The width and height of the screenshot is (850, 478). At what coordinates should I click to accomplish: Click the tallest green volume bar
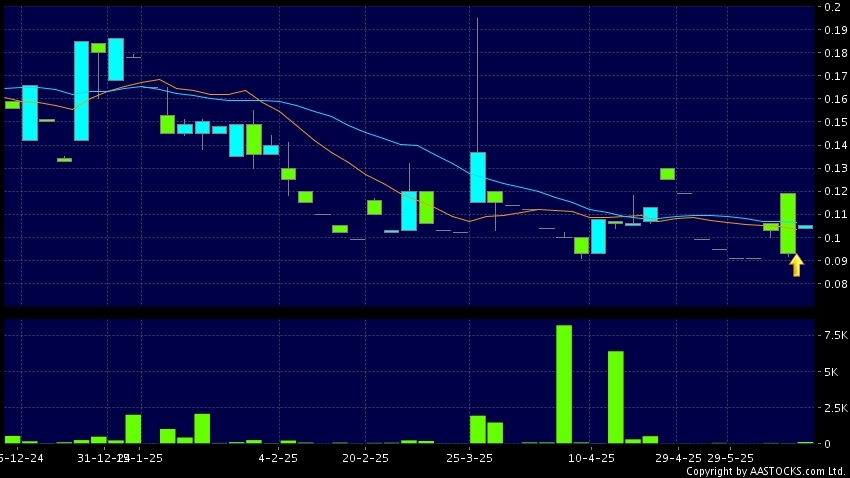click(564, 384)
